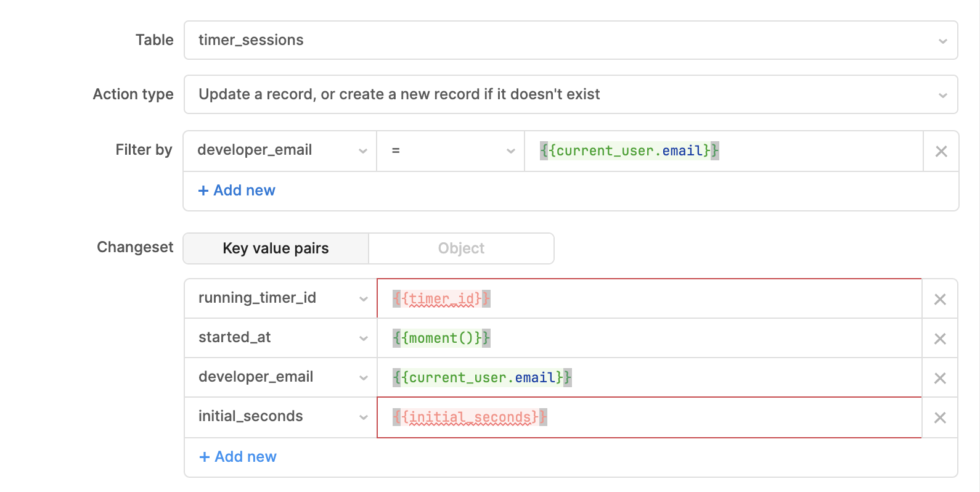Add a new filter condition

(237, 191)
